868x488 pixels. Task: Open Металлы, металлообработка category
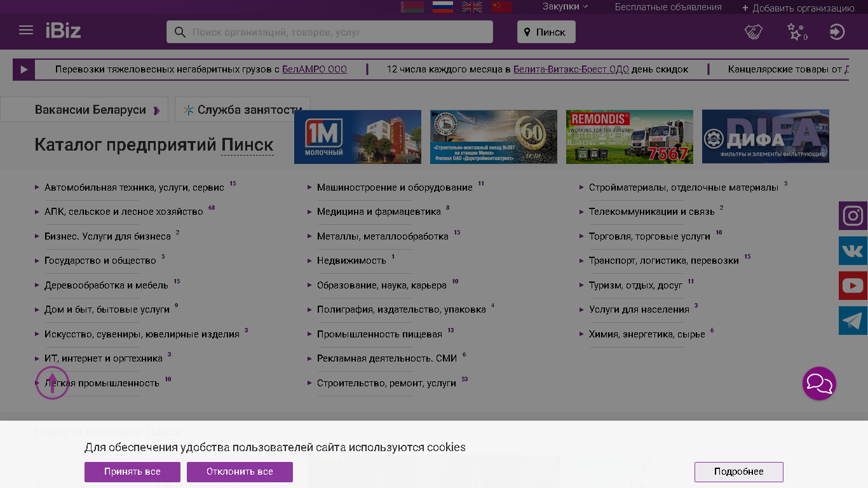[383, 236]
